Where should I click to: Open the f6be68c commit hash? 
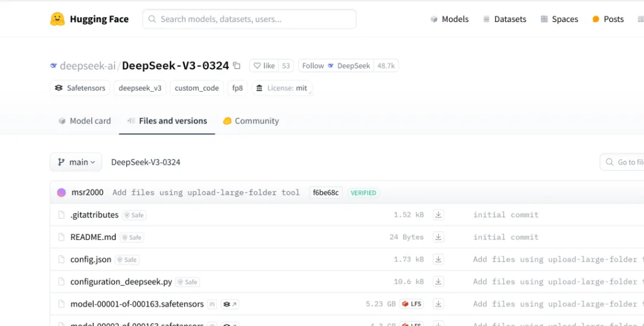326,193
